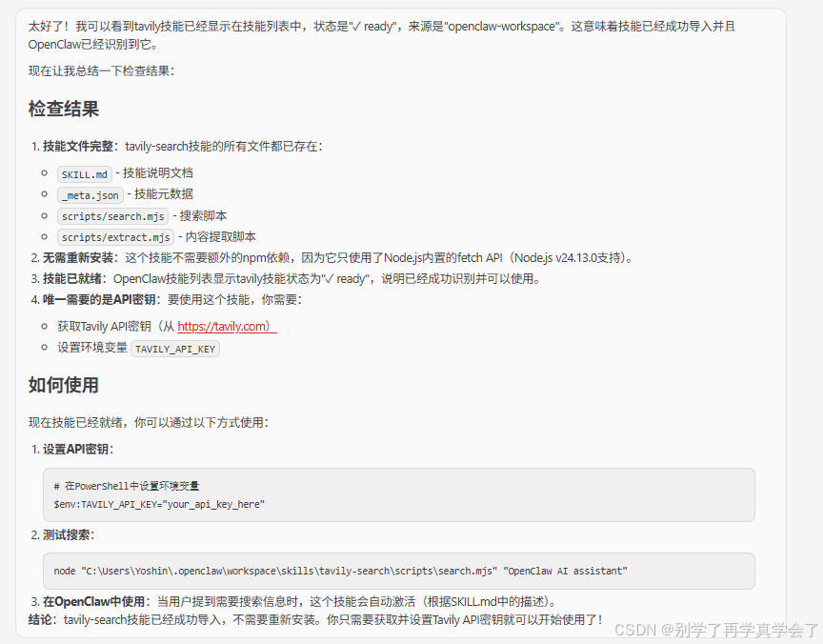Viewport: 823px width, 644px height.
Task: Click the bold text 结论
Action: tap(40, 620)
